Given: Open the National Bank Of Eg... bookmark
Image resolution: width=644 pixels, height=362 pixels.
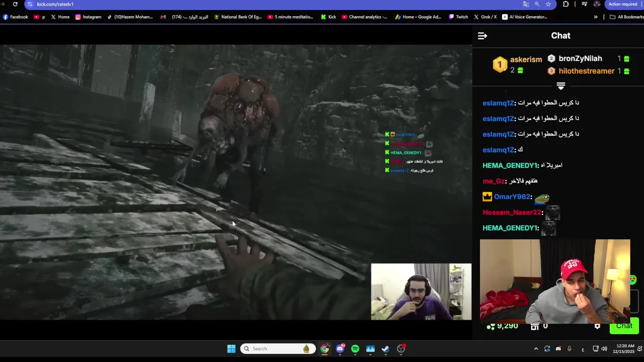Looking at the screenshot, I should 237,17.
